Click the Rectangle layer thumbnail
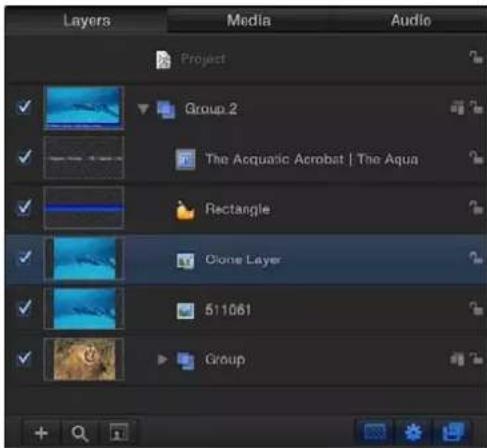This screenshot has width=487, height=448. pos(84,208)
